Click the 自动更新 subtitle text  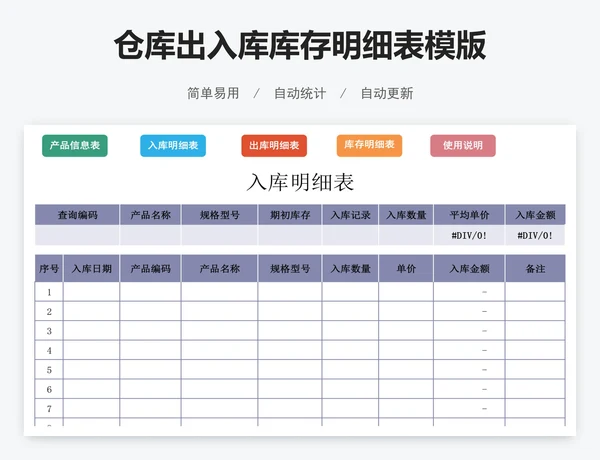click(x=387, y=93)
